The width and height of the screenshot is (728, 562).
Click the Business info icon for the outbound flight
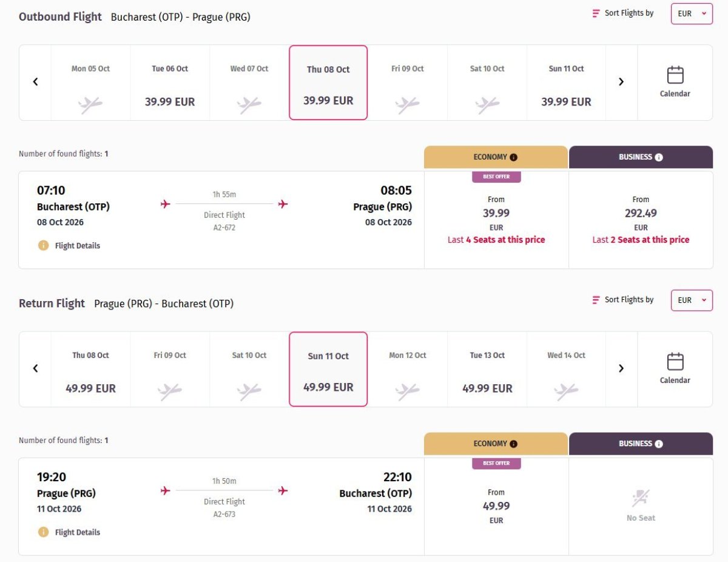click(x=659, y=157)
